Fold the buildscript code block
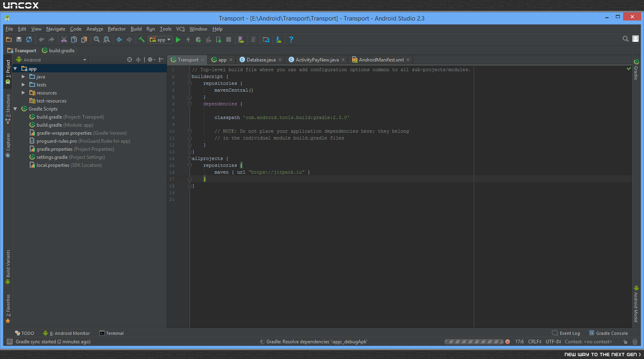Image resolution: width=644 pixels, height=359 pixels. pos(190,76)
